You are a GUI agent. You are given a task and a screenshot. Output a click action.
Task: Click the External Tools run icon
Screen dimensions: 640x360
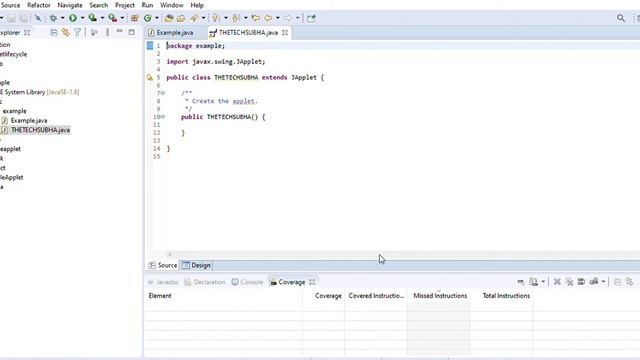[113, 18]
